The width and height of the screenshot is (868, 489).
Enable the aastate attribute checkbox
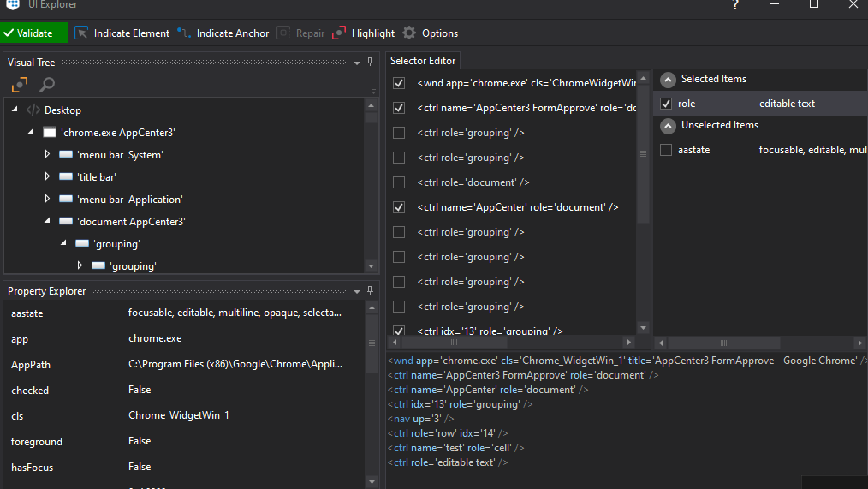[666, 150]
